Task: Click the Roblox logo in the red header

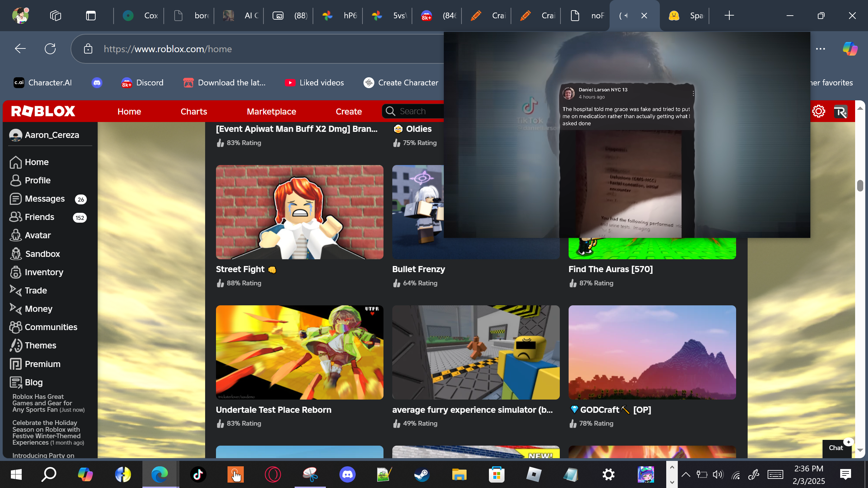Action: (x=43, y=111)
